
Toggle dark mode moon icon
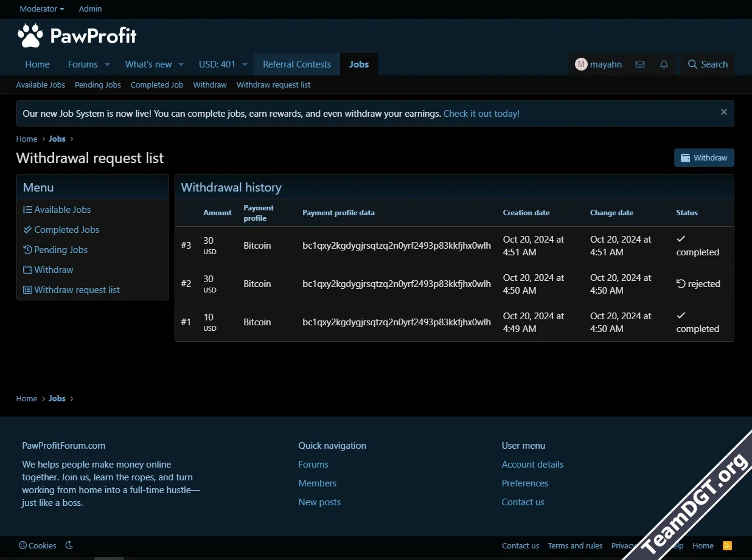tap(69, 545)
